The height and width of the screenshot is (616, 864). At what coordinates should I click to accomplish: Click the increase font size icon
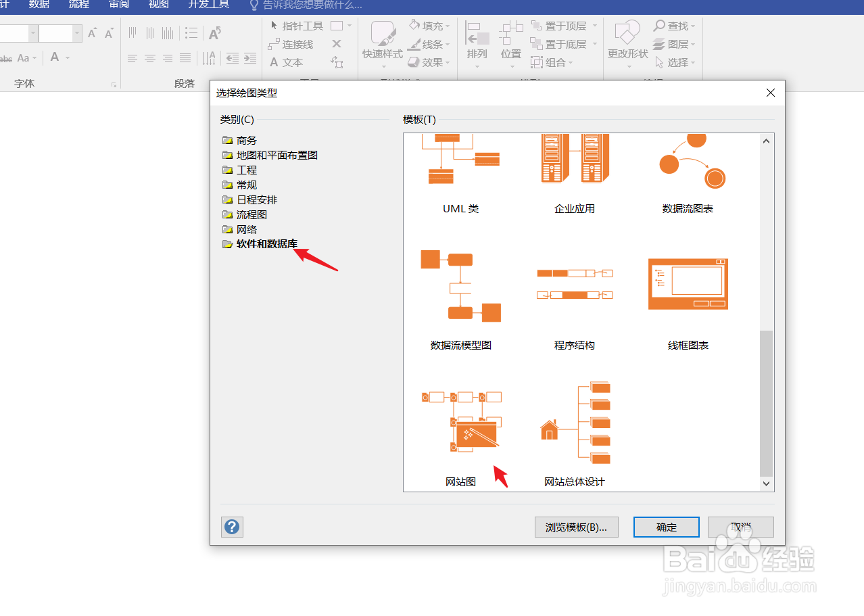click(x=93, y=32)
